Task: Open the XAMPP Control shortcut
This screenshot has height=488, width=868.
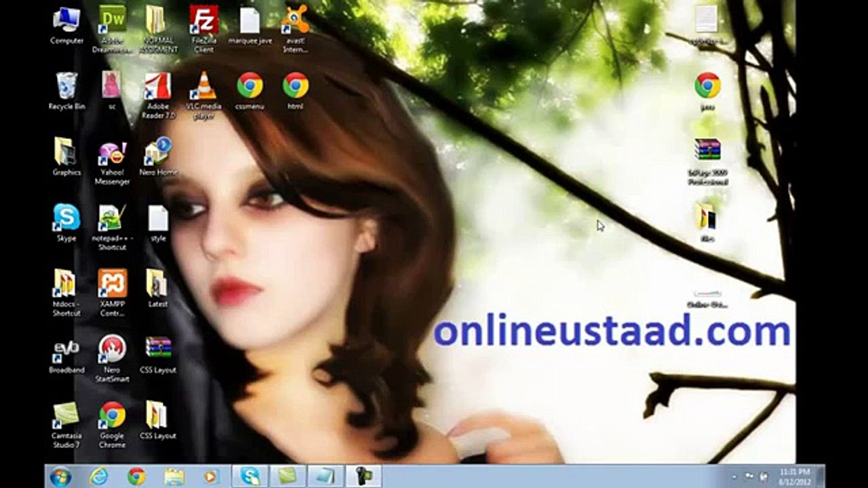Action: pyautogui.click(x=112, y=284)
